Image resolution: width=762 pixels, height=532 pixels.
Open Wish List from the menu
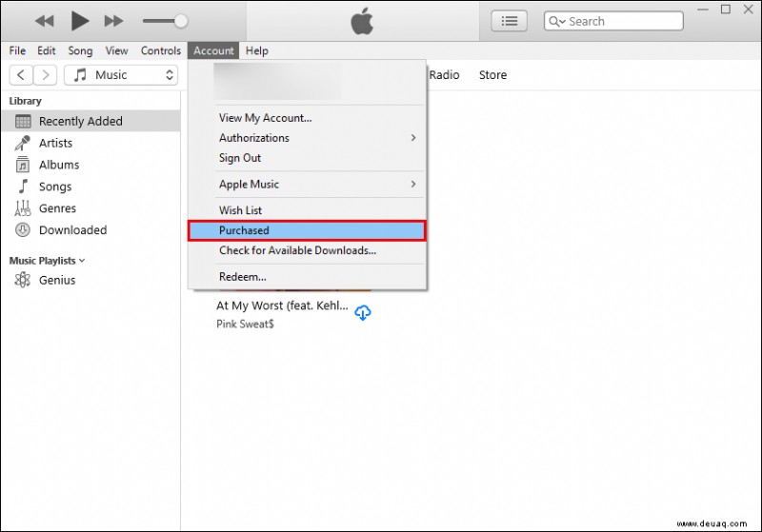pos(307,210)
